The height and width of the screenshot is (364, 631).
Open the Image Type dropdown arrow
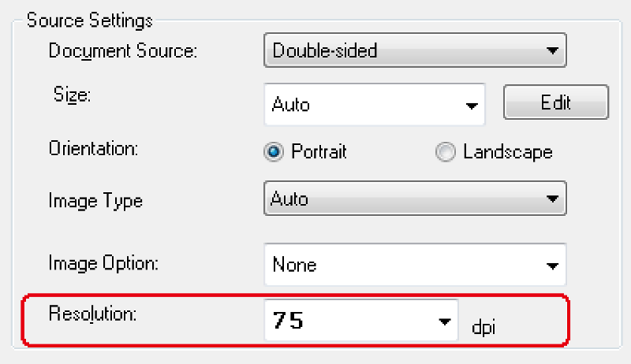(x=551, y=199)
